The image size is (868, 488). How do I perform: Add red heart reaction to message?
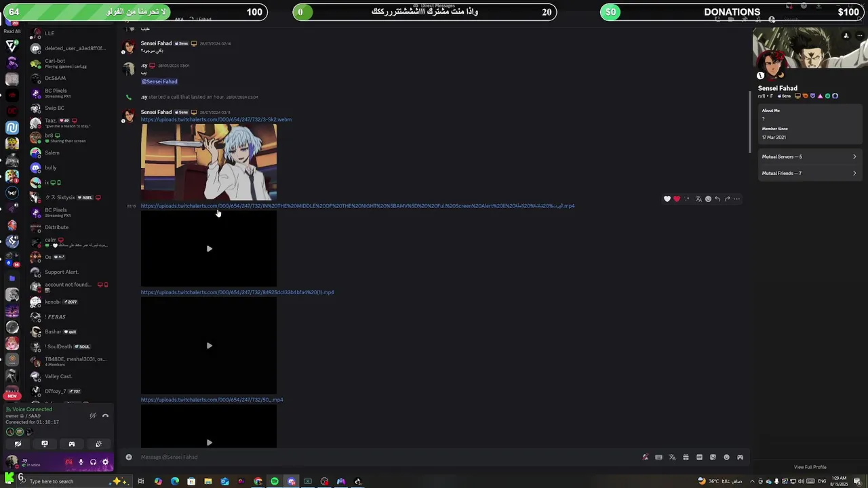coord(677,199)
